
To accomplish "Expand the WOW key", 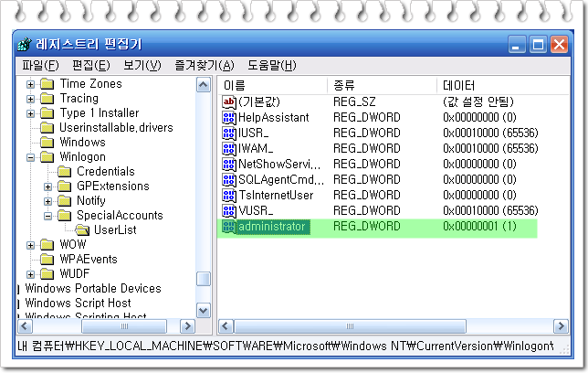I will pos(30,245).
